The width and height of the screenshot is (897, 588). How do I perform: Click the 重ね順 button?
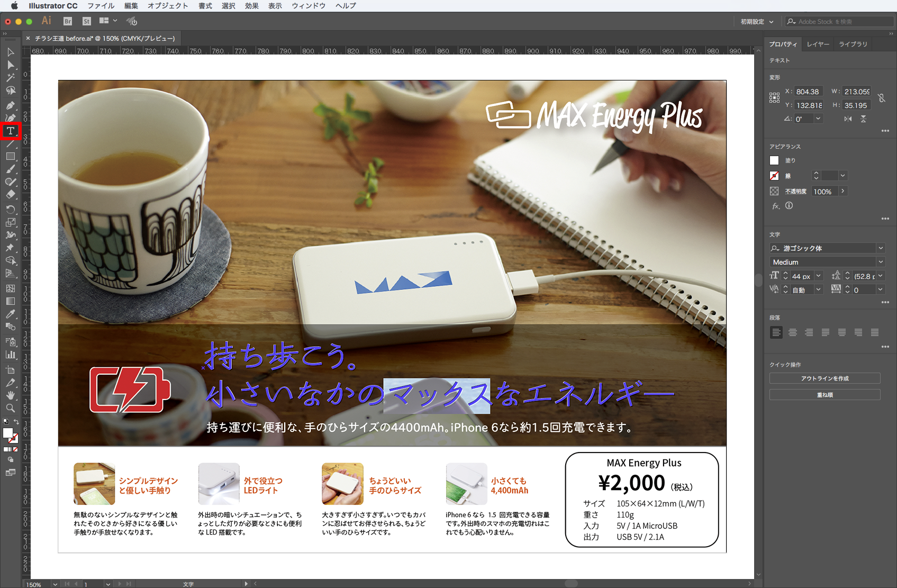click(x=824, y=395)
